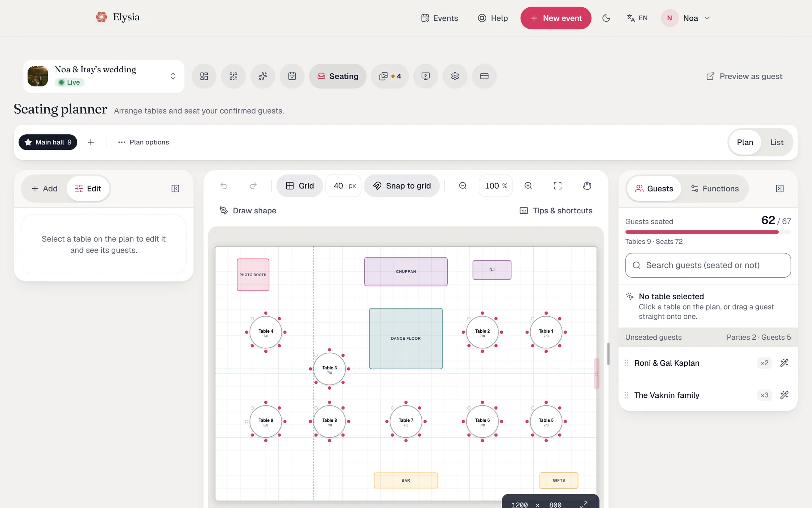
Task: Open the dashboard grid icon tab
Action: tap(204, 76)
